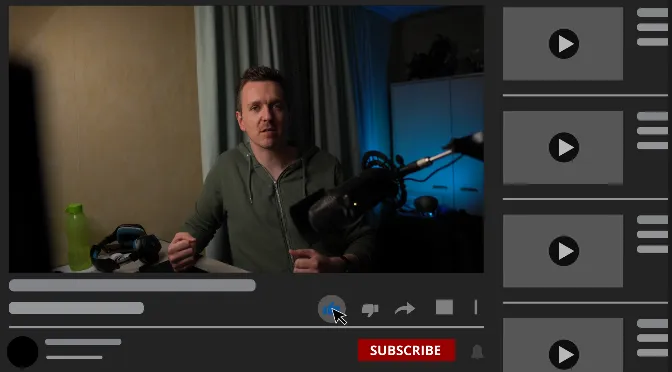Viewport: 672px width, 372px height.
Task: Click the main video player frame
Action: [246, 139]
